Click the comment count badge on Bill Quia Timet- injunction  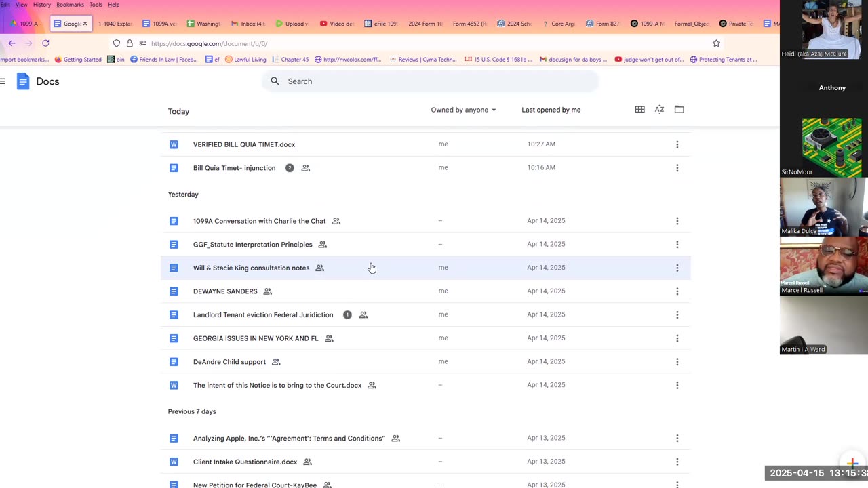(x=290, y=168)
